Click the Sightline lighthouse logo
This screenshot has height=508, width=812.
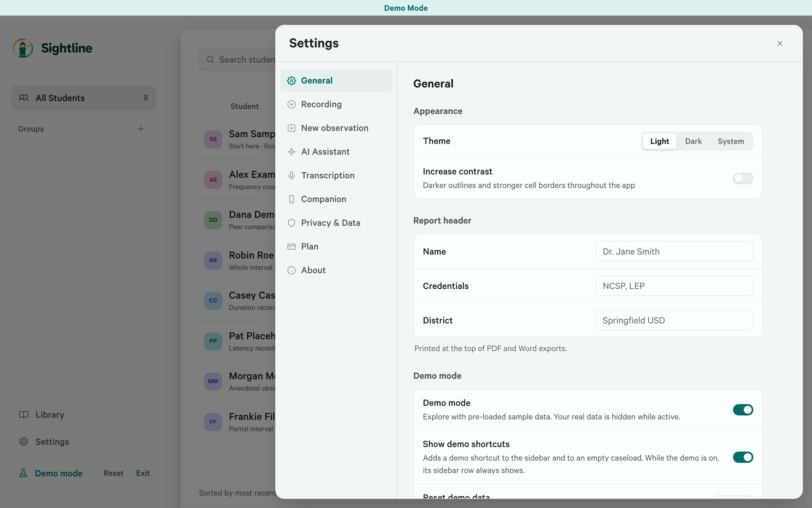[23, 48]
